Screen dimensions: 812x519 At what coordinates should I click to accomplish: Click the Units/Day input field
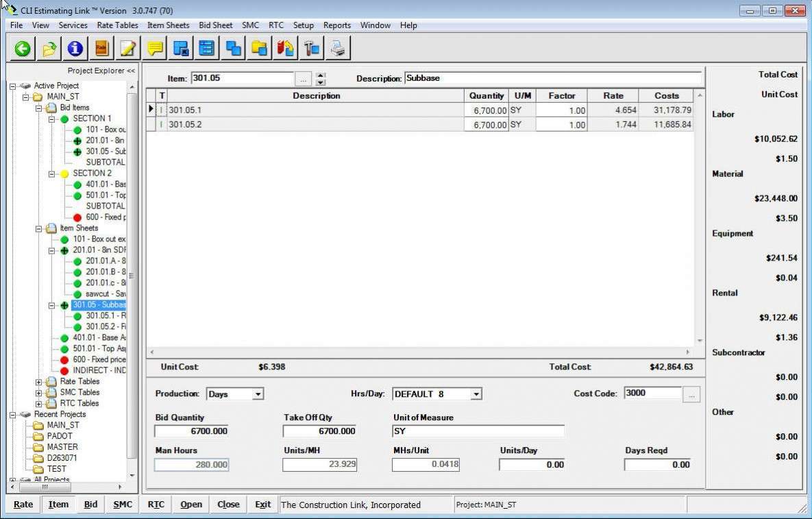coord(532,465)
